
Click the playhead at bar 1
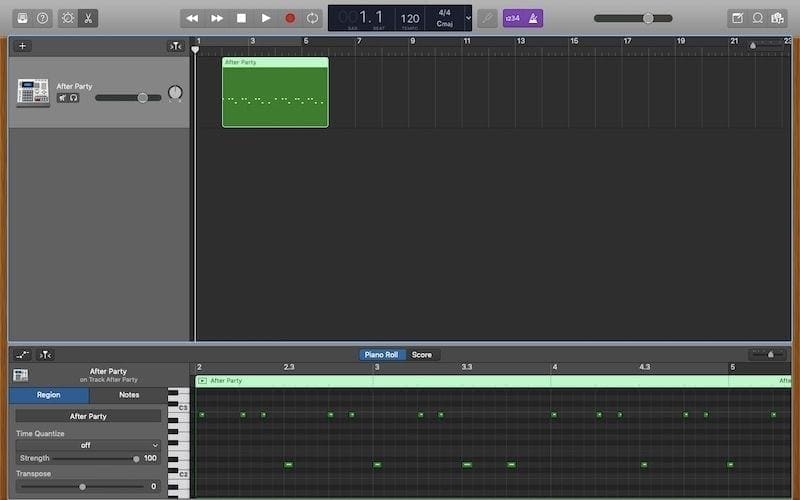click(x=195, y=49)
